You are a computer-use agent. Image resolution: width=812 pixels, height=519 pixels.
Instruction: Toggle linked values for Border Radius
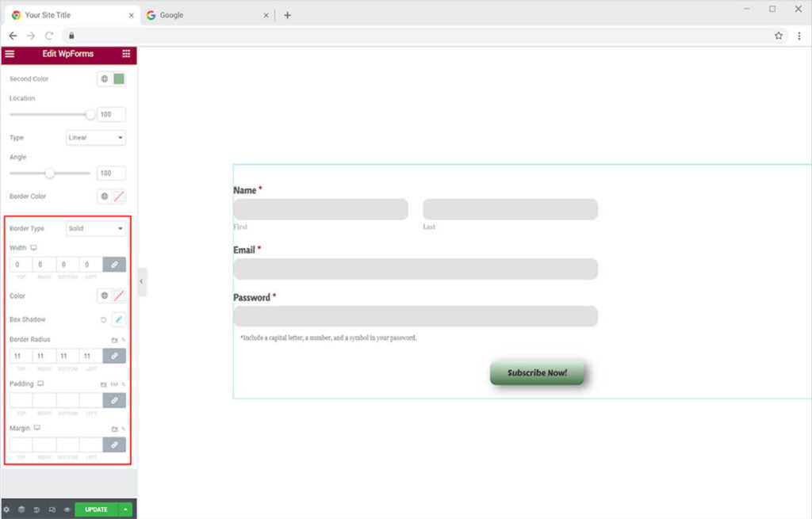[114, 357]
